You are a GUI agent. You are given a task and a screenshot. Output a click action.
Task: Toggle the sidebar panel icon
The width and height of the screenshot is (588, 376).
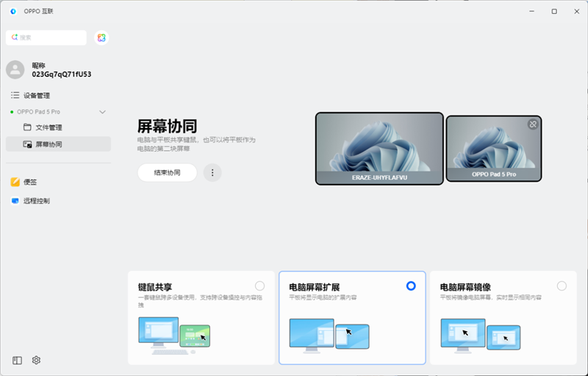(x=17, y=361)
